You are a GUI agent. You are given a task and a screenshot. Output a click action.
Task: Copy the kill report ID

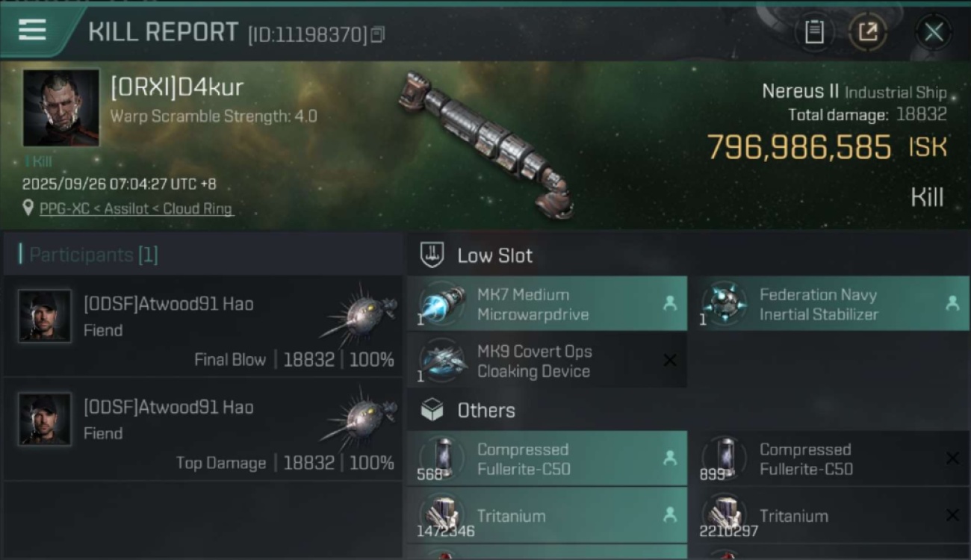pos(378,34)
